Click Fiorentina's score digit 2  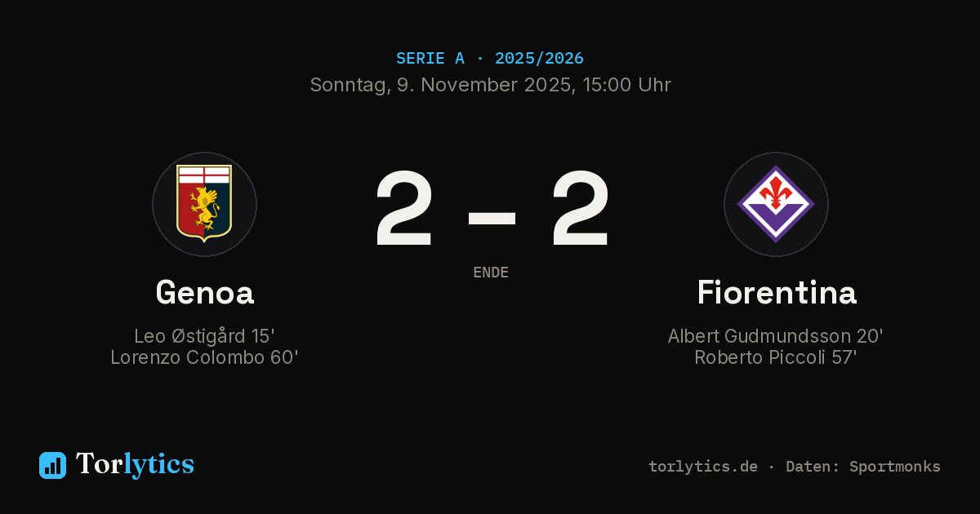pyautogui.click(x=580, y=209)
